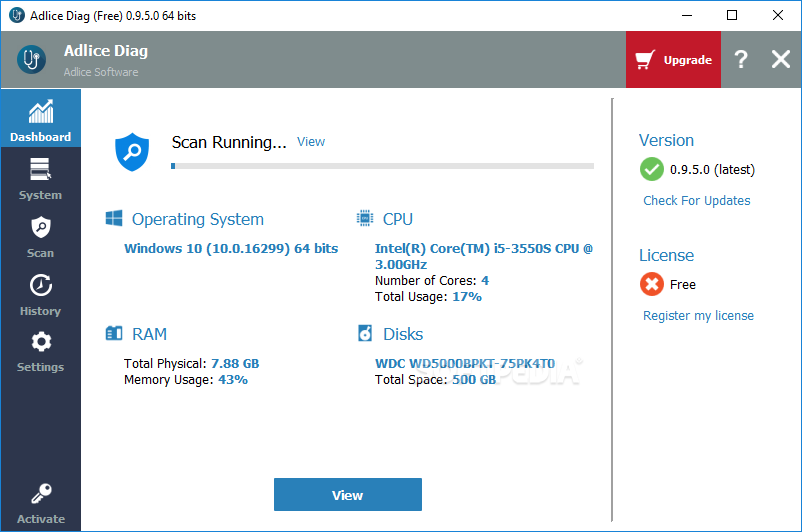Click the Check For Updates link
This screenshot has height=532, width=802.
(697, 201)
